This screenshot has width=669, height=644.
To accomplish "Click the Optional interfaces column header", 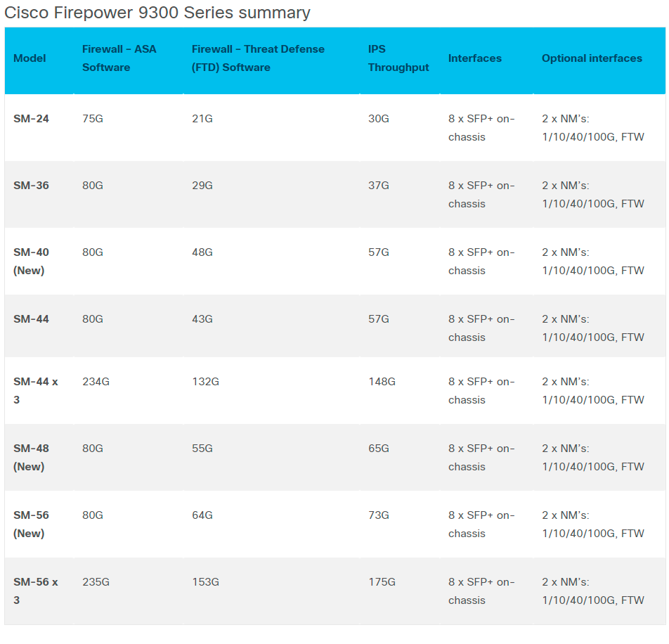I will tap(592, 58).
